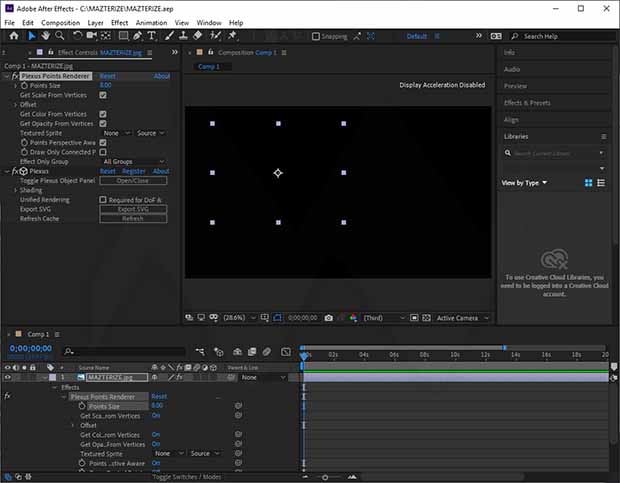Image resolution: width=620 pixels, height=483 pixels.
Task: Click the Refresh cache button
Action: click(133, 219)
